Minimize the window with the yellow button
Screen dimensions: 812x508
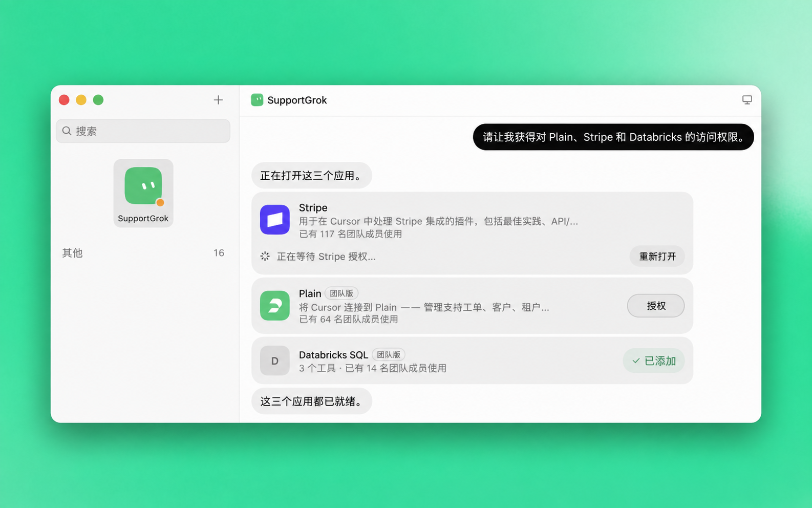(81, 100)
